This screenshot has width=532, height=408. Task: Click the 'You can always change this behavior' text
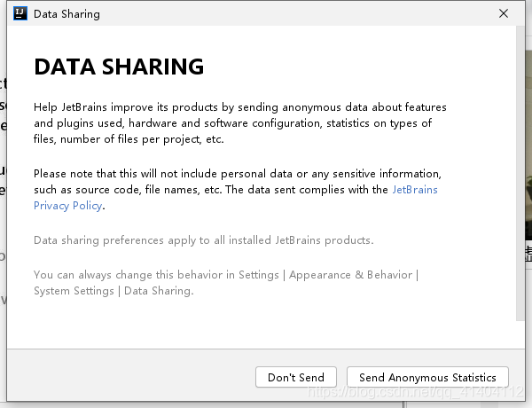point(226,282)
